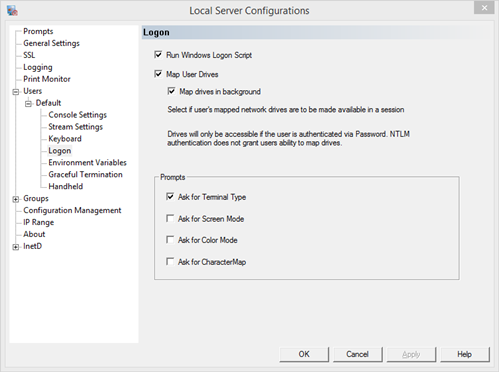This screenshot has height=372, width=499.
Task: Select the Logon tree item
Action: pyautogui.click(x=60, y=151)
